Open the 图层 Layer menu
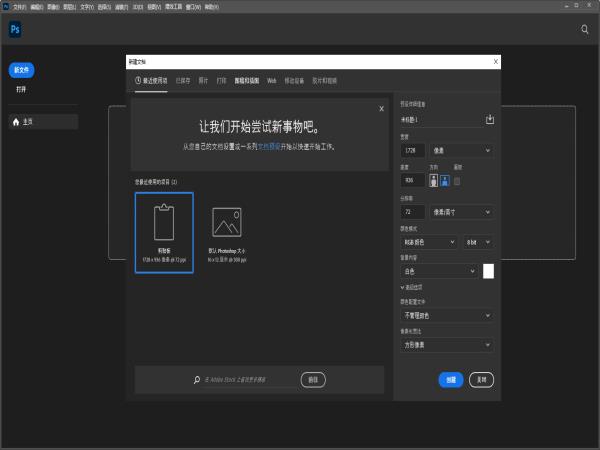This screenshot has width=600, height=450. (69, 7)
